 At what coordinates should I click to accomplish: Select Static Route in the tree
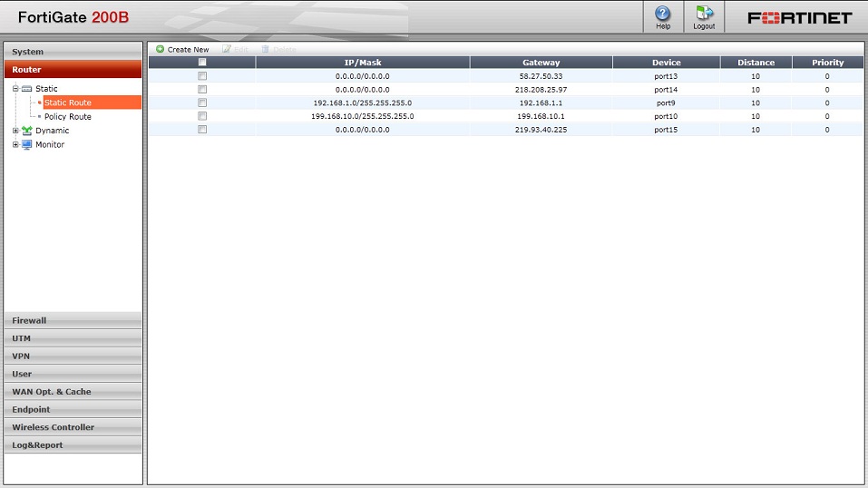coord(67,102)
